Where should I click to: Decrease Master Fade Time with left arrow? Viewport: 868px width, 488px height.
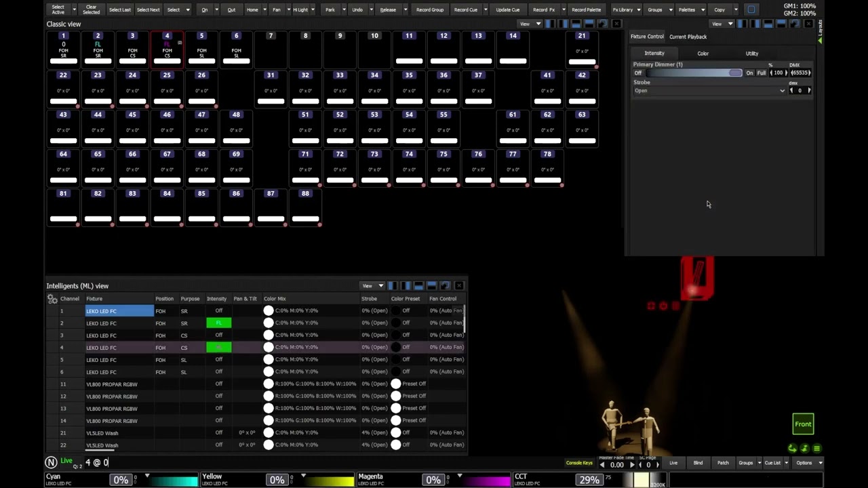(601, 465)
